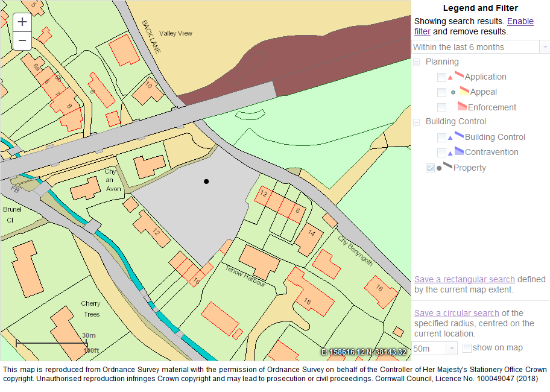This screenshot has width=550, height=392.
Task: Click the 'Enable filter' link
Action: point(520,21)
